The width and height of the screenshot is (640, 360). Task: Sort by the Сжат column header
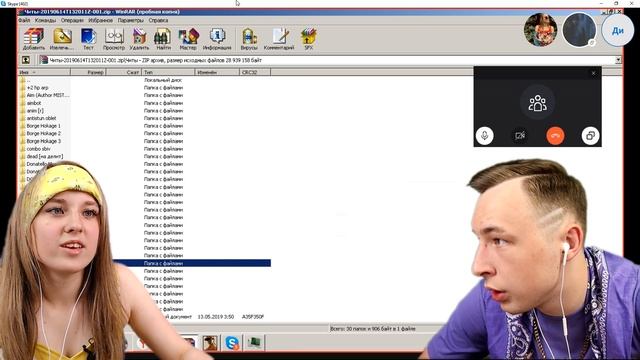[124, 72]
